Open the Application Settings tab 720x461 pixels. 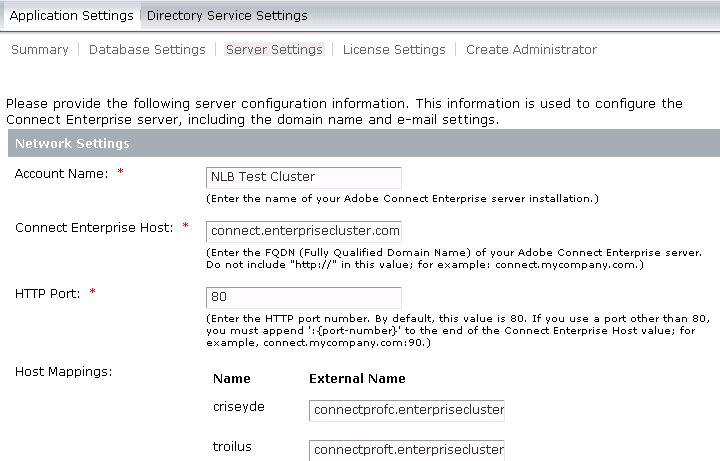click(x=71, y=16)
